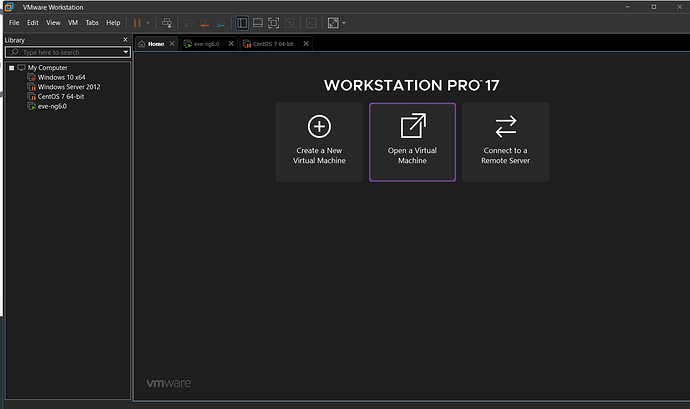Click Create a New Virtual Machine
Viewport: 690px width, 409px height.
point(319,142)
